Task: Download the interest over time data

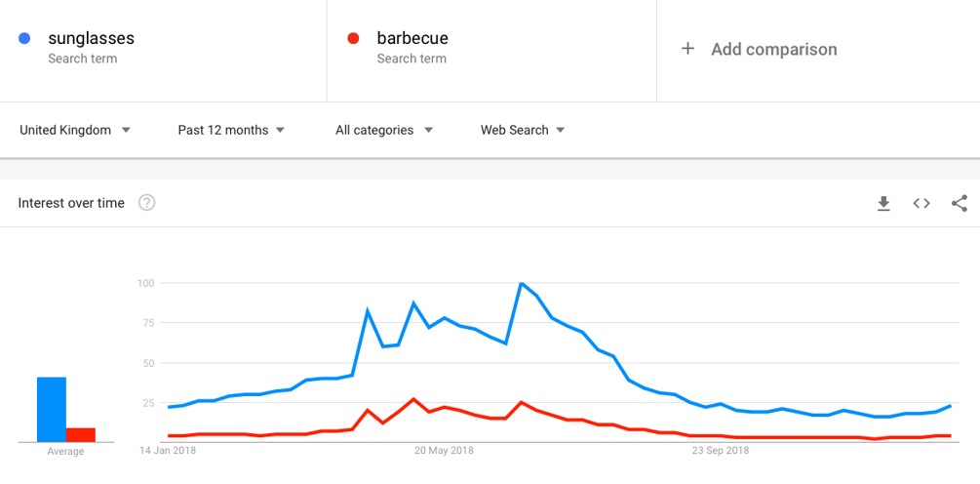Action: 883,203
